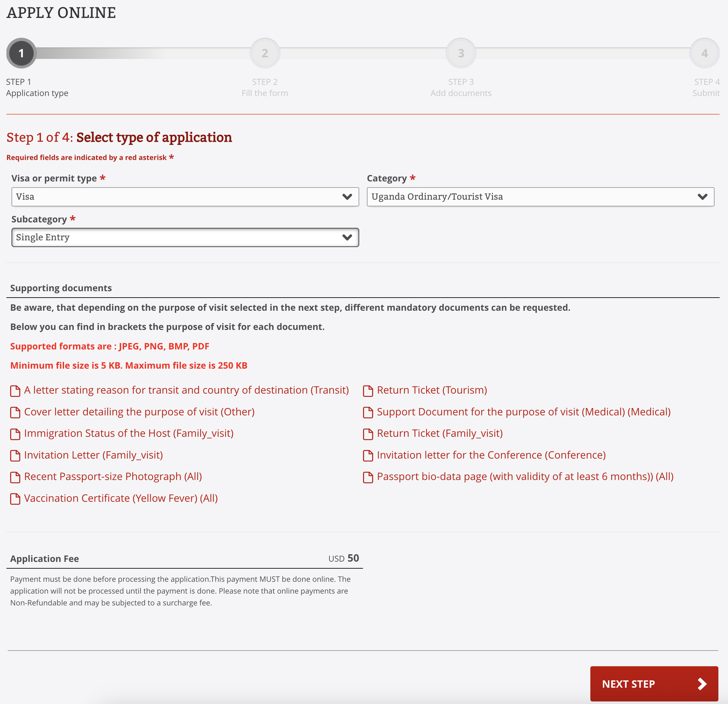Open the Subcategory dropdown set to Single Entry
Viewport: 728px width, 704px height.
[185, 237]
